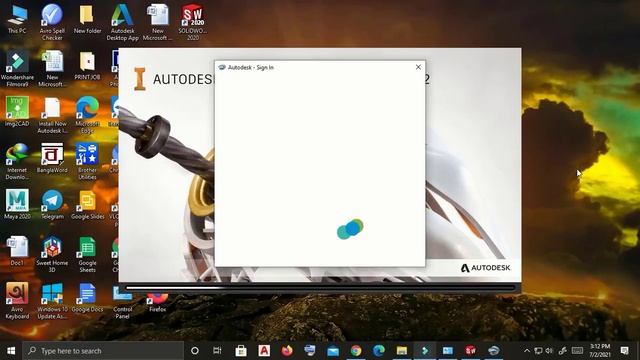This screenshot has height=360, width=640.
Task: Select the New Microsoft Word document icon
Action: coord(158,22)
